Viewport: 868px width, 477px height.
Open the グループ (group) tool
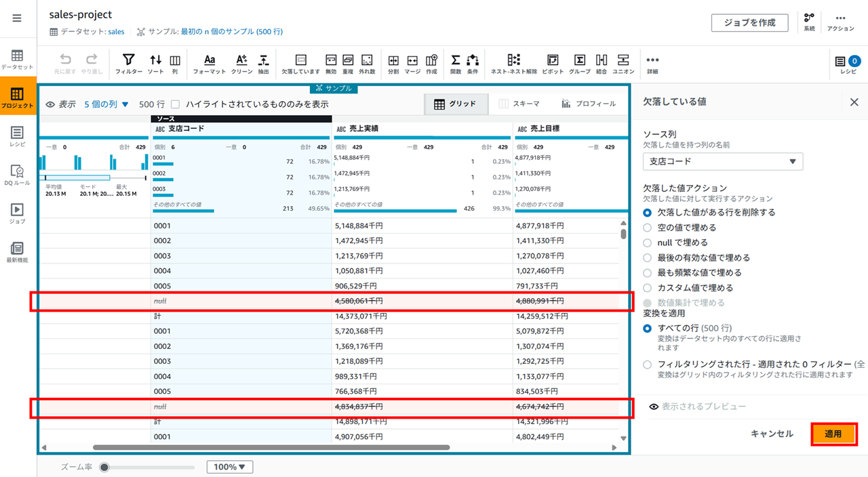(580, 64)
